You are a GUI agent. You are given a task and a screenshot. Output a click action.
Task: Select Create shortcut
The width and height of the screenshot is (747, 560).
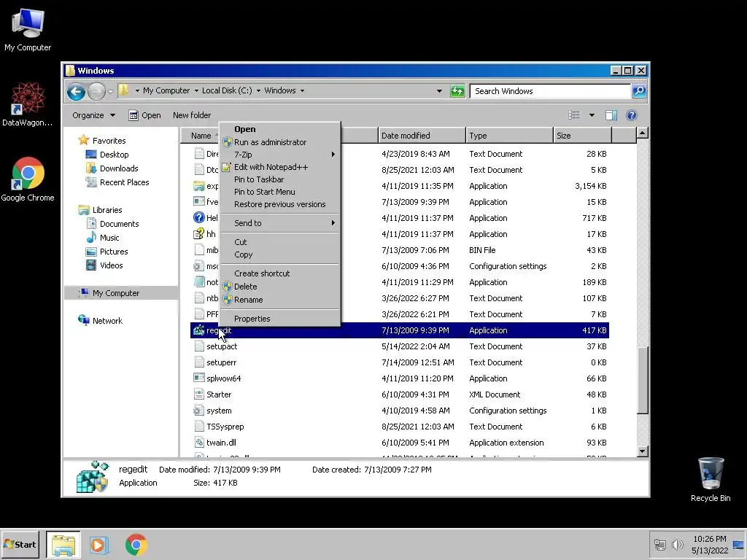coord(279,273)
